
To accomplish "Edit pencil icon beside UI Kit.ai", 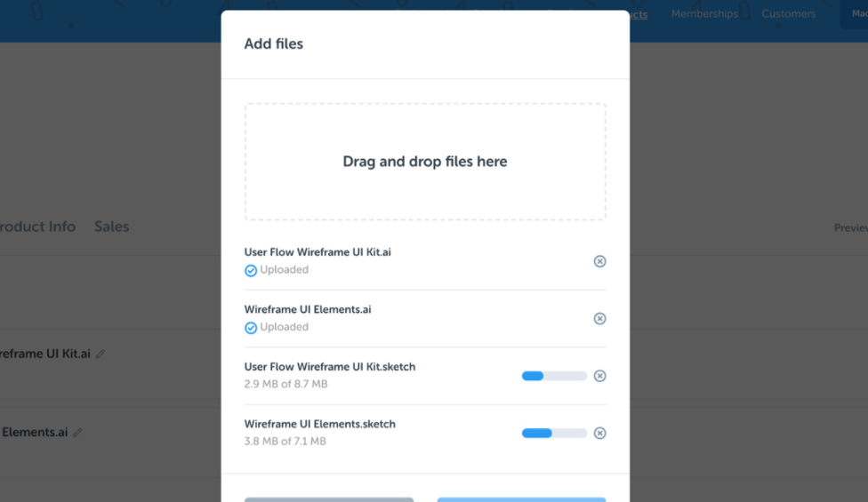I will tap(100, 354).
